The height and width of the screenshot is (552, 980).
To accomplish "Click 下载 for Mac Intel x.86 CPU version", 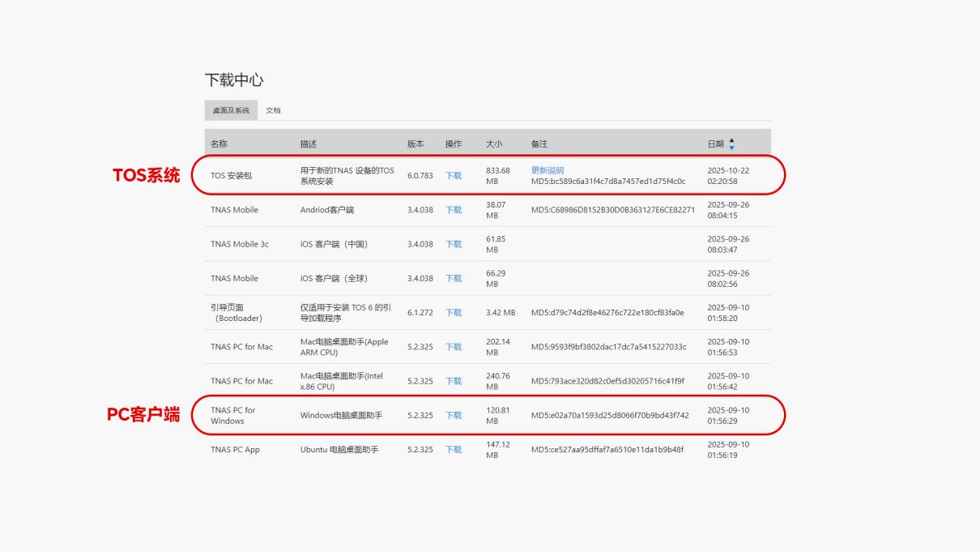I will 454,381.
